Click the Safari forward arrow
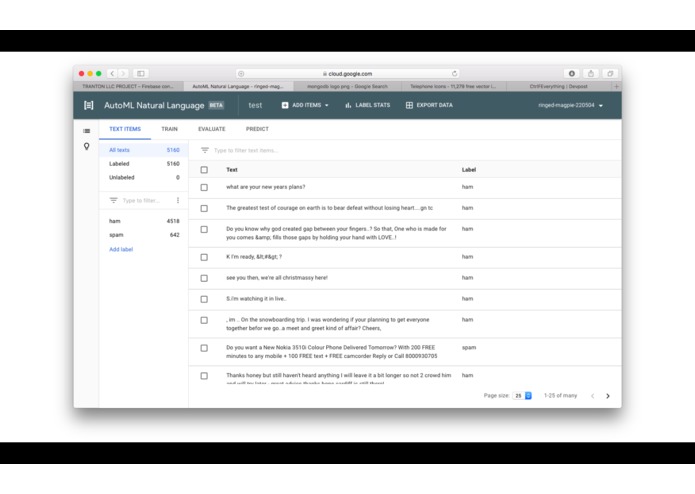 (x=123, y=74)
